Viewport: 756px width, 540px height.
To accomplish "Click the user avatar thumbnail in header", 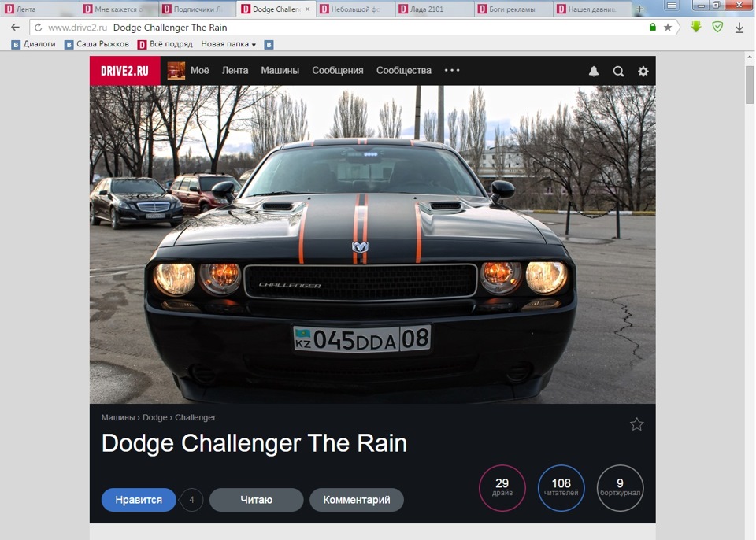I will point(176,70).
